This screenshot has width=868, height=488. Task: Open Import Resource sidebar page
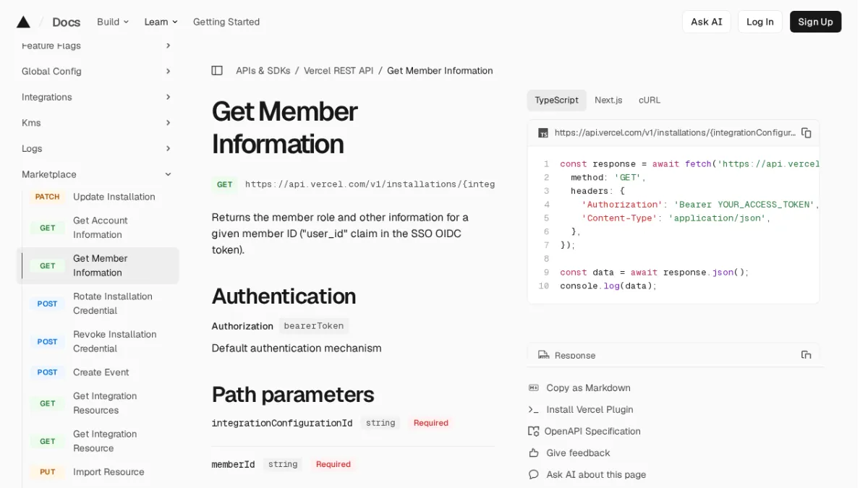click(109, 472)
